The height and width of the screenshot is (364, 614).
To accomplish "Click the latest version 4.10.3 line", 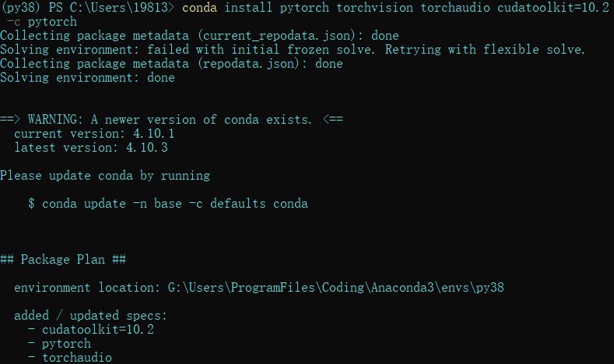I will (x=90, y=148).
